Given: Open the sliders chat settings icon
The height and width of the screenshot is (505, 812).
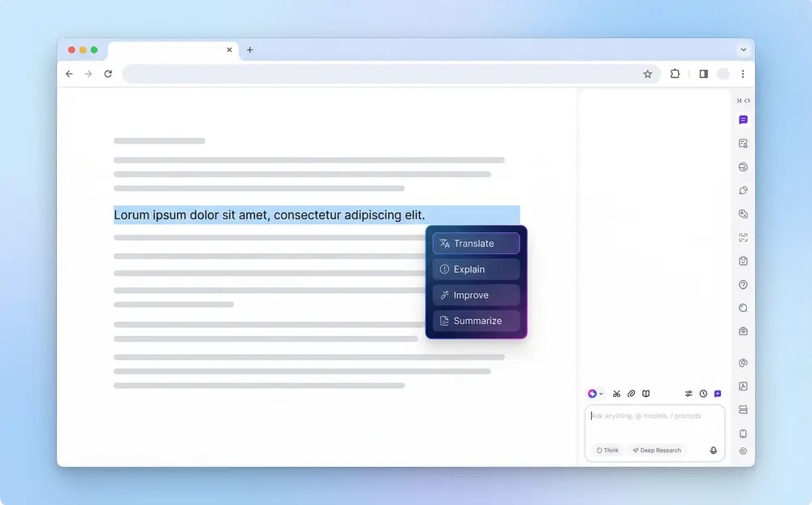Looking at the screenshot, I should (689, 394).
